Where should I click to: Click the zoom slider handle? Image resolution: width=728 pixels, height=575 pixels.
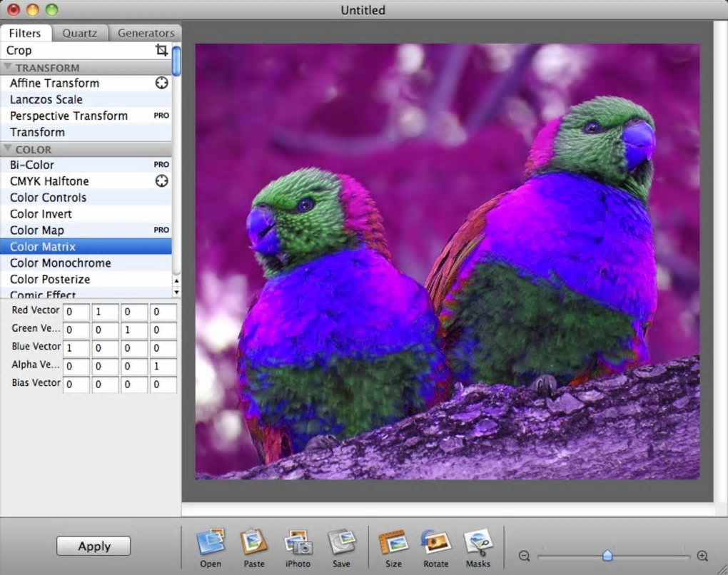[x=607, y=555]
